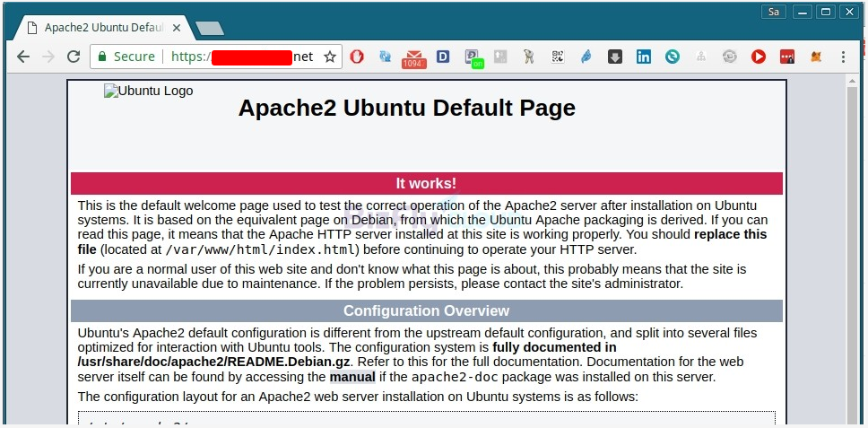Click the 'apache2-doc' package name
Viewport: 868px width, 428px height.
point(455,378)
